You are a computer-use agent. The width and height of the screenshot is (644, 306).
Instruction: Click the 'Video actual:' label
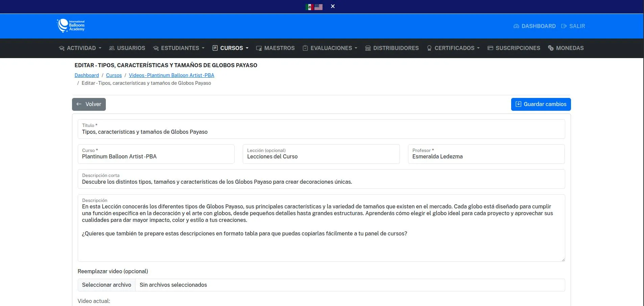94,301
